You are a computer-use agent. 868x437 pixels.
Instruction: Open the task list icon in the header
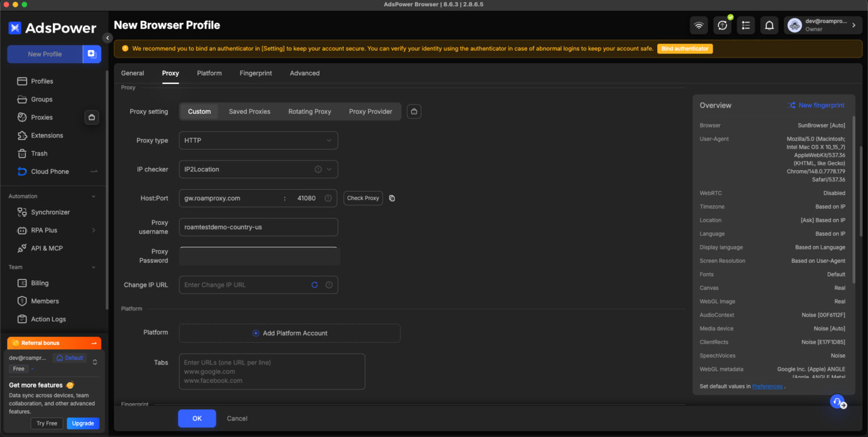(x=746, y=26)
